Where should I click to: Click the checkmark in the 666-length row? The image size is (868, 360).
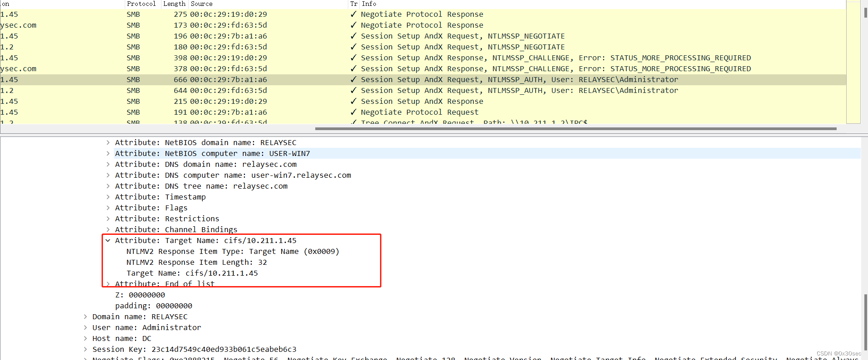pos(354,80)
